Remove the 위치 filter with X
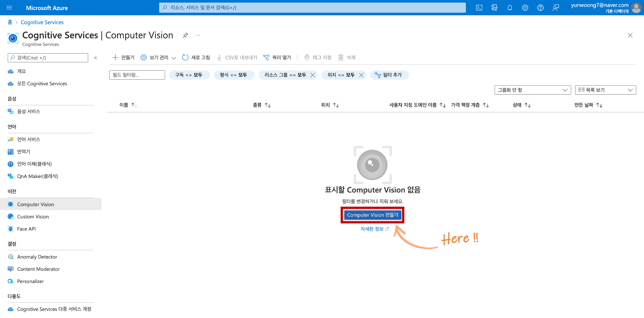The width and height of the screenshot is (644, 318). [361, 75]
